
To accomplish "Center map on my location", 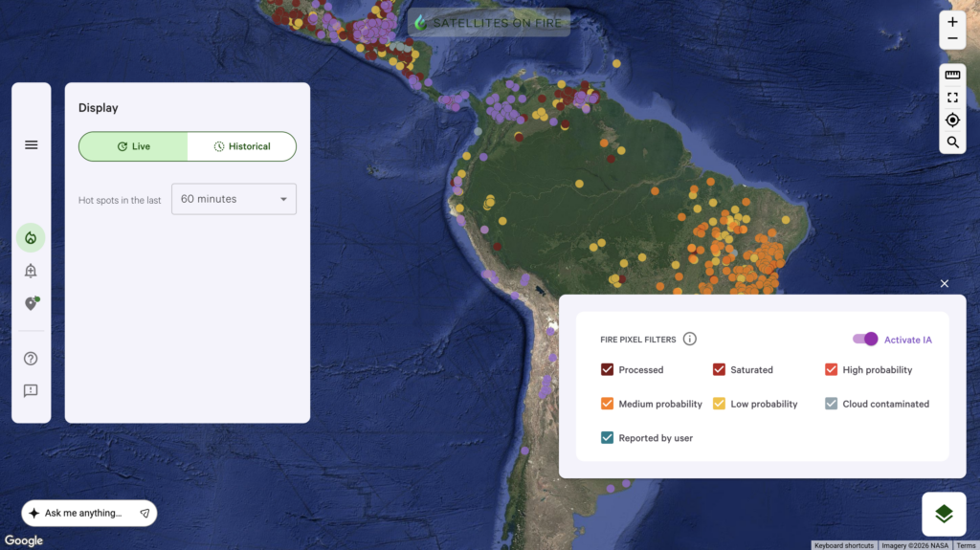I will pos(952,120).
